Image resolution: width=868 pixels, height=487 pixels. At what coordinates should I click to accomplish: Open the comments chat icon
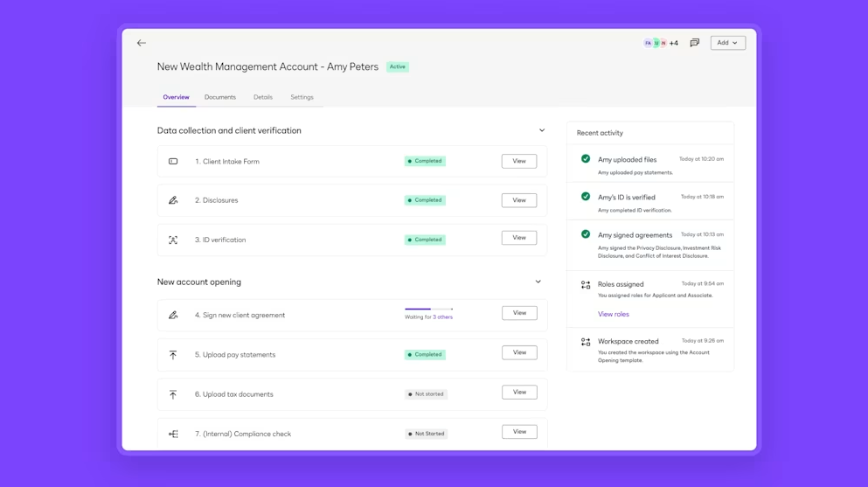click(695, 43)
